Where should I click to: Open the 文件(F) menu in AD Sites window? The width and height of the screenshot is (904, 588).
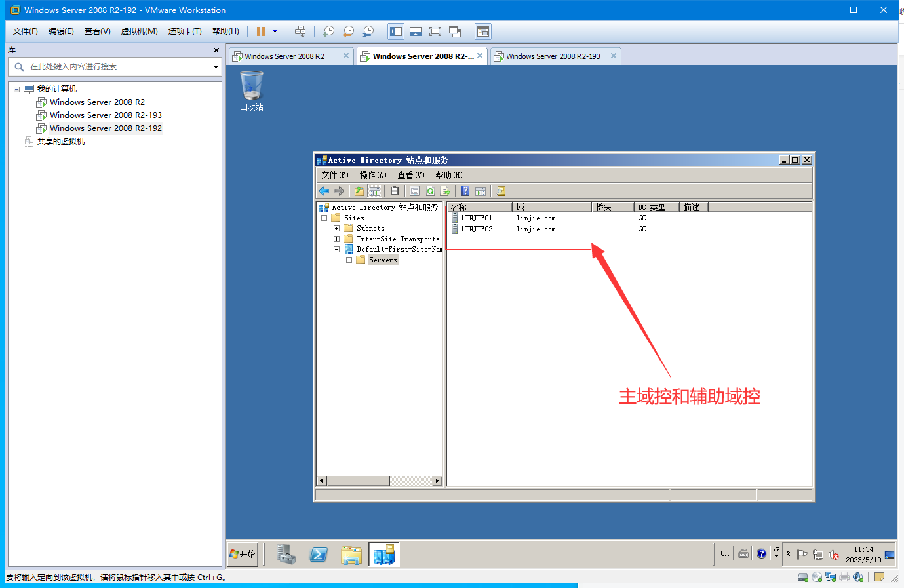pos(334,175)
